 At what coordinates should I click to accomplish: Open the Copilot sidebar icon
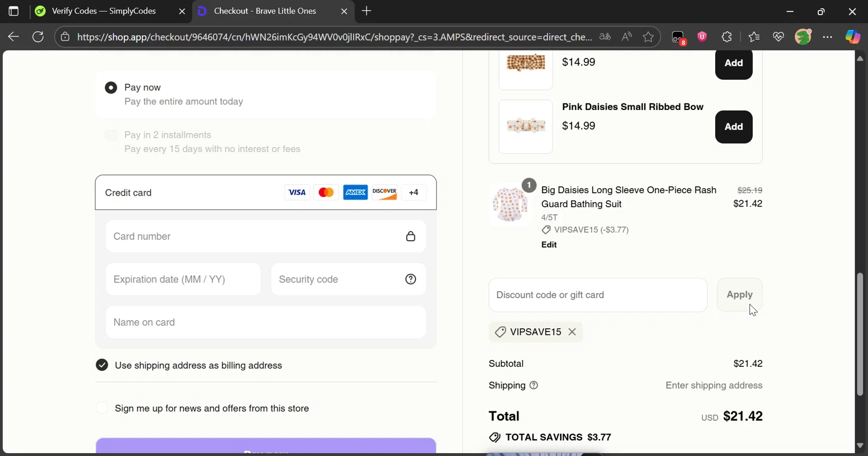click(853, 37)
